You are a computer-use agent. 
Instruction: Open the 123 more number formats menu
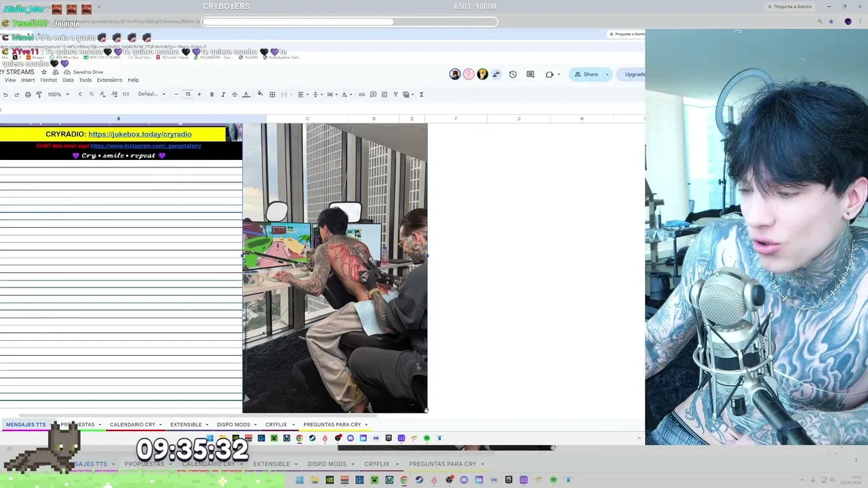pos(125,94)
